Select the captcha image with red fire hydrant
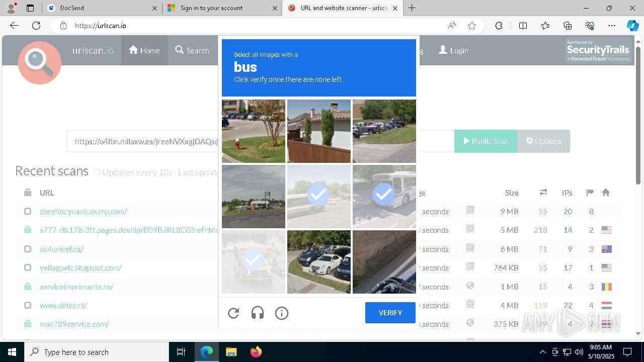644x362 pixels. click(x=254, y=131)
